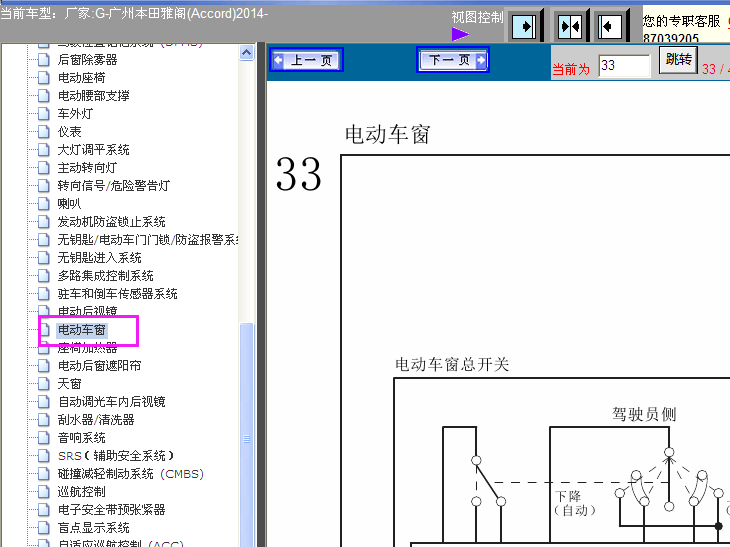Open 无钥匙/电动车门门锁/防盗报警 entry
This screenshot has width=730, height=547.
(148, 240)
